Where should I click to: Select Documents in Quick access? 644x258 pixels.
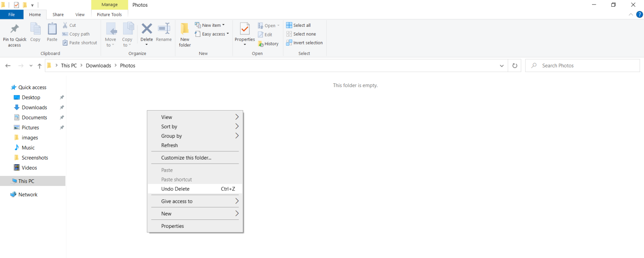coord(34,118)
